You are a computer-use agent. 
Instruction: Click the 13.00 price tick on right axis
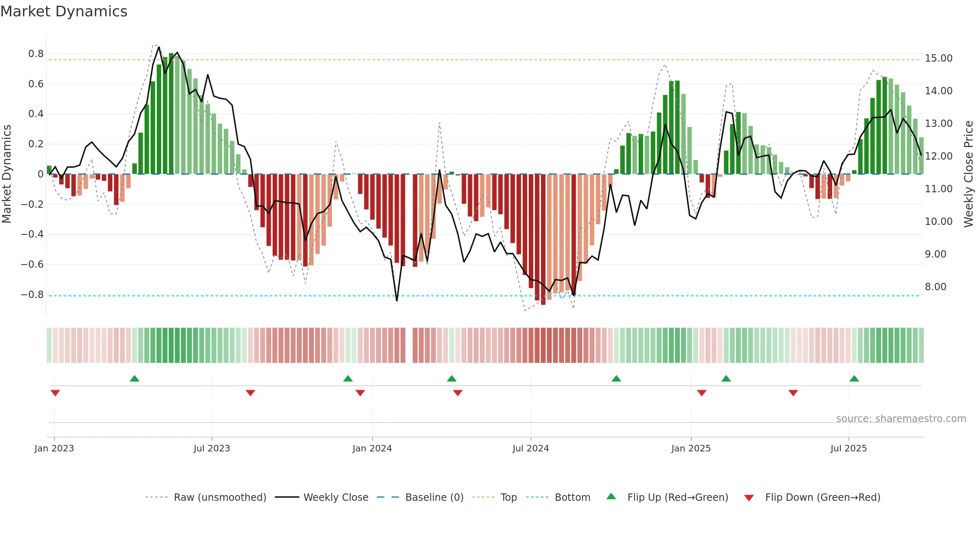[x=939, y=124]
